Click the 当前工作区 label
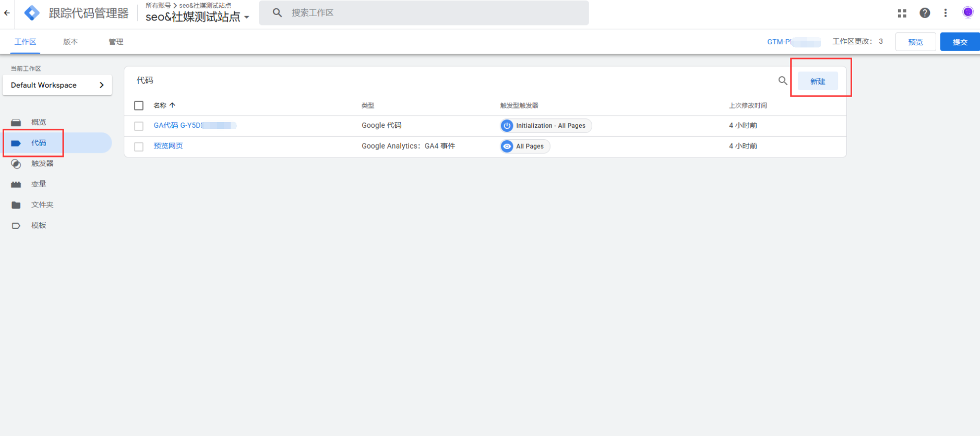Image resolution: width=980 pixels, height=436 pixels. 26,68
